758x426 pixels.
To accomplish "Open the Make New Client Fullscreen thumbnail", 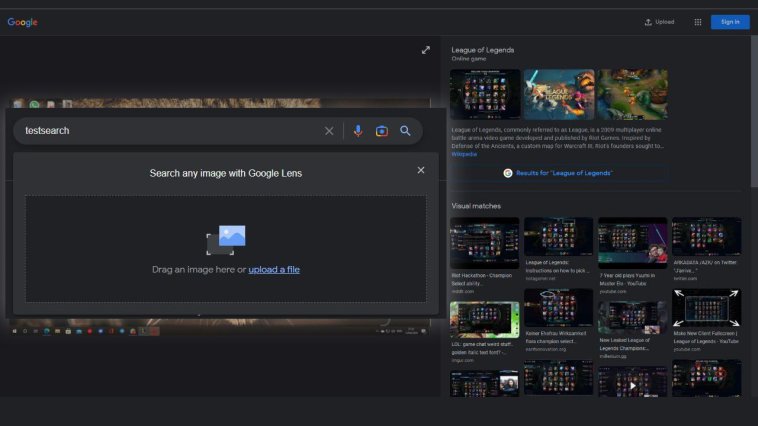I will coord(706,308).
